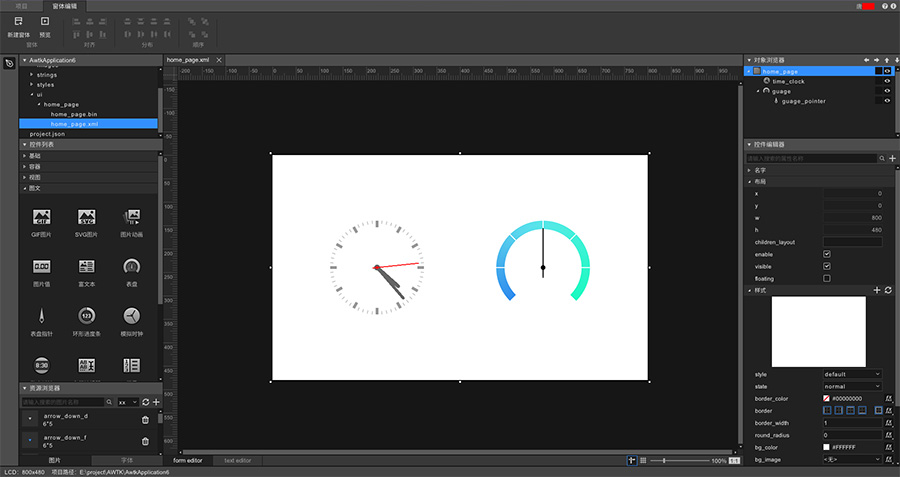This screenshot has height=477, width=900.
Task: Select guage_pointer in the object browser
Action: tap(803, 101)
